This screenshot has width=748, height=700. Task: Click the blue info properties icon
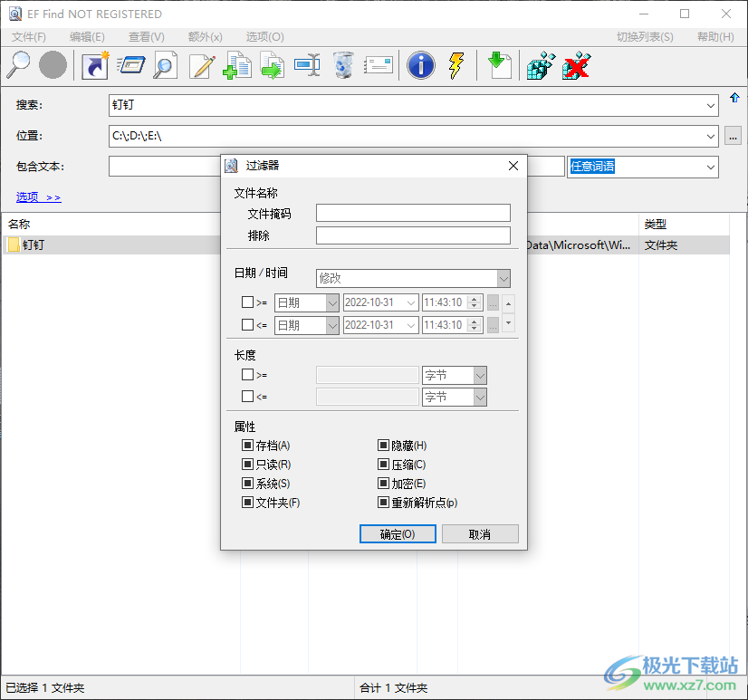click(x=421, y=65)
